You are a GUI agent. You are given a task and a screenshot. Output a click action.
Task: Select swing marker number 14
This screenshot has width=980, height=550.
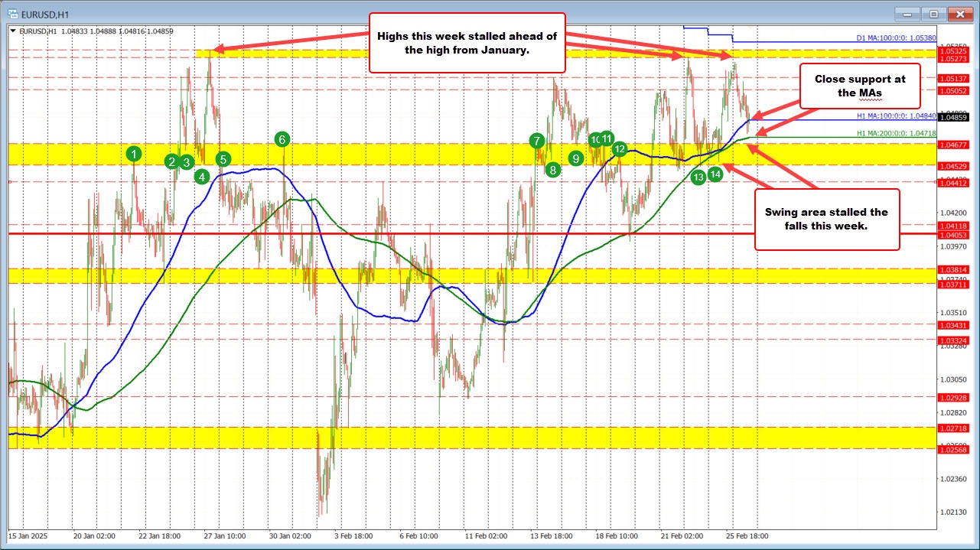point(715,174)
